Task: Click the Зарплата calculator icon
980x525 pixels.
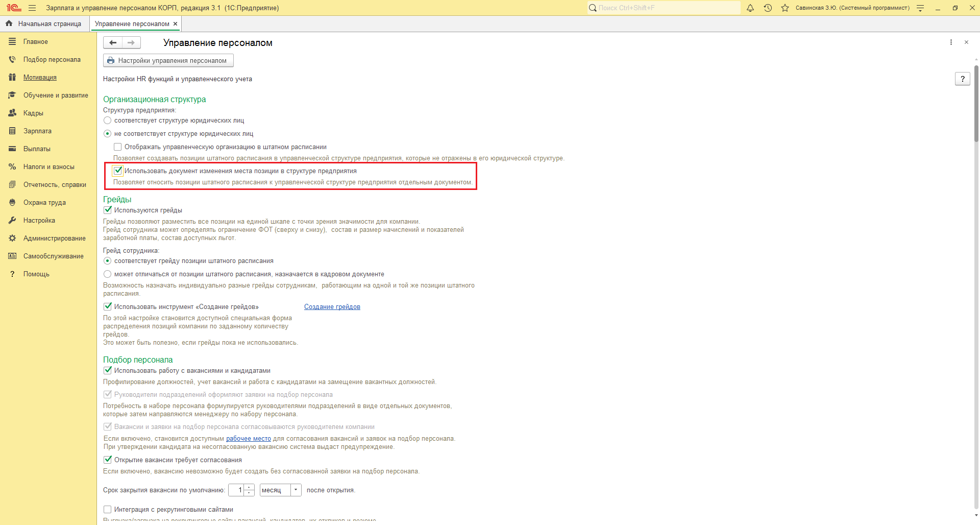Action: pyautogui.click(x=12, y=131)
